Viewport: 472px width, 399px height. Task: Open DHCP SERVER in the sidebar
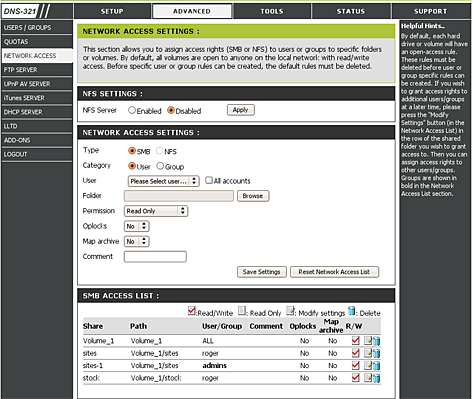coord(37,112)
